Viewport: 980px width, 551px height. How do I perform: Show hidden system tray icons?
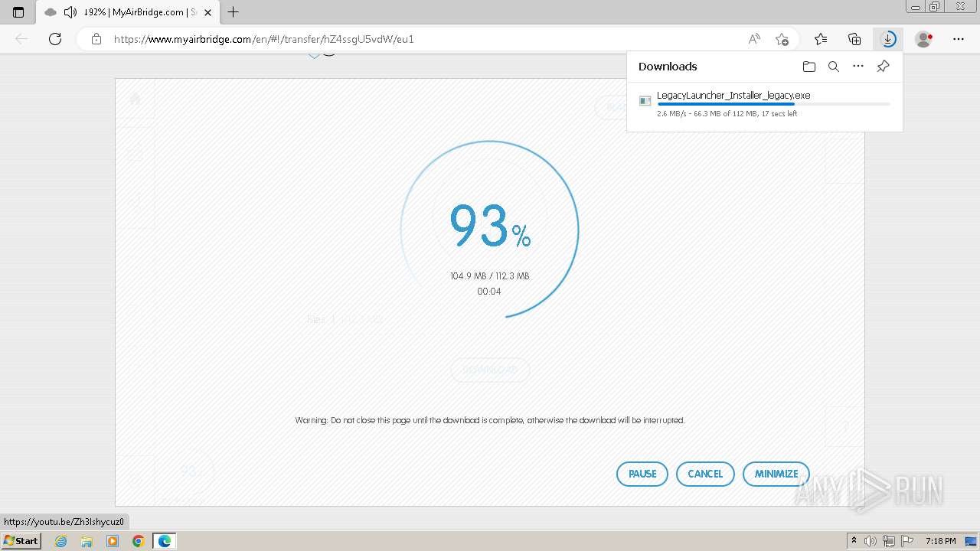pyautogui.click(x=854, y=541)
